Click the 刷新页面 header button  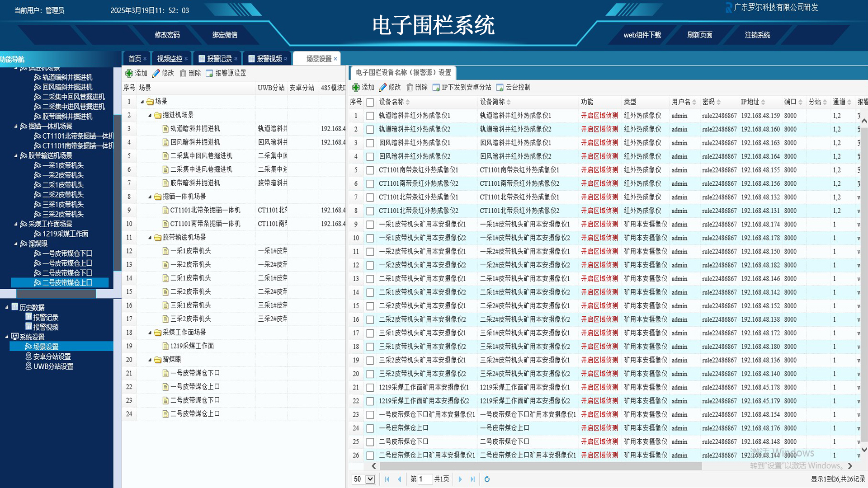[700, 35]
